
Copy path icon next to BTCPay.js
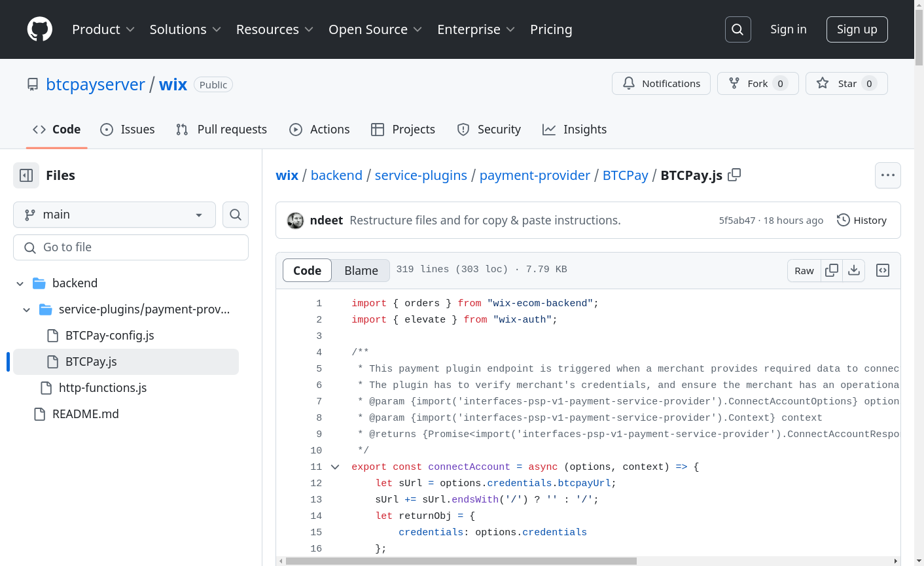[x=734, y=175]
